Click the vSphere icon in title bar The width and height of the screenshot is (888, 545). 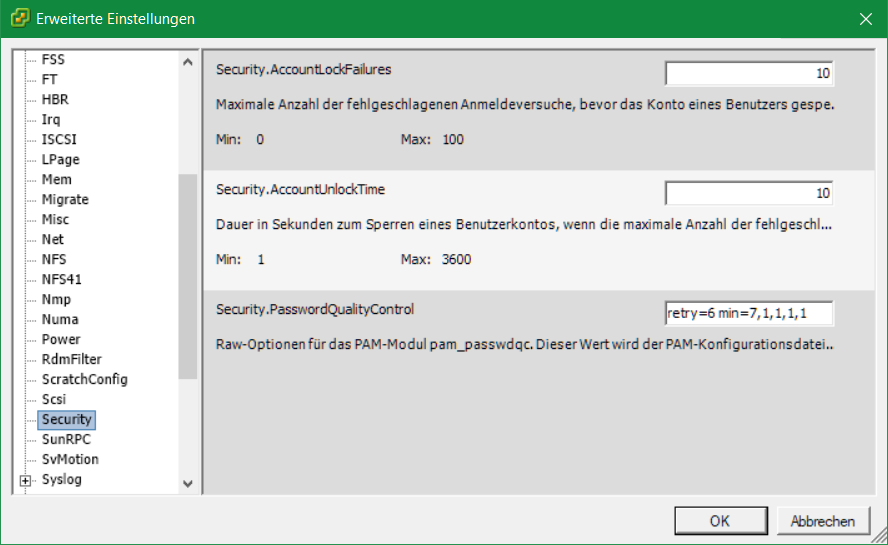point(18,18)
